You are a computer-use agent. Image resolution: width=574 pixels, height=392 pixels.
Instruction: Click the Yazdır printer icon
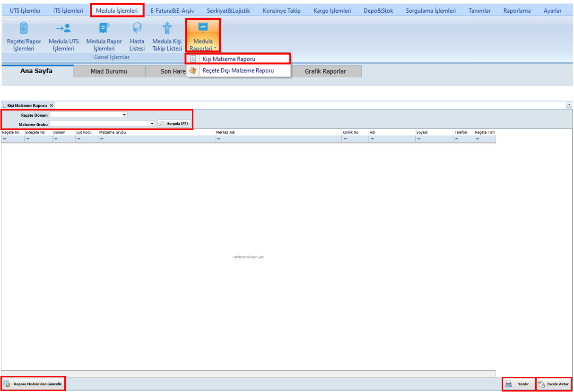point(509,384)
